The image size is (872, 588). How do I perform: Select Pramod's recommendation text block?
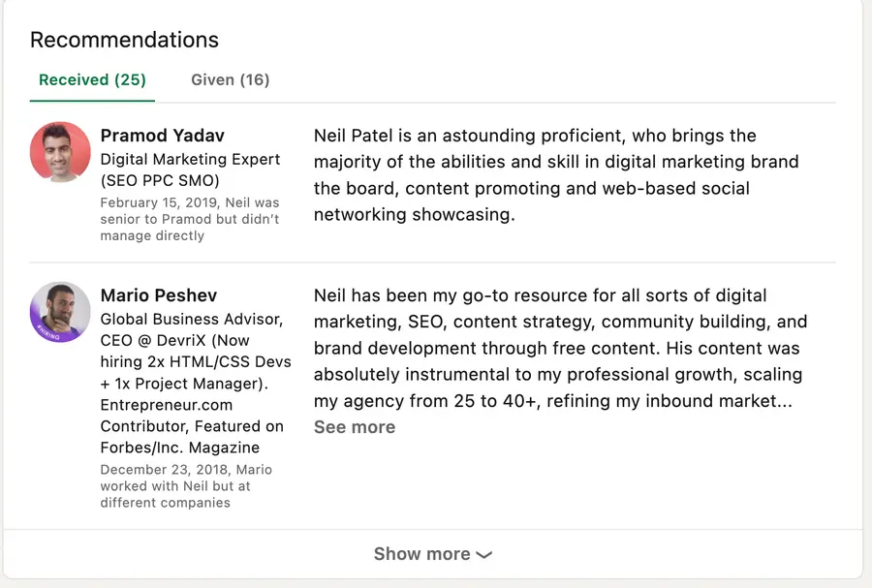562,174
